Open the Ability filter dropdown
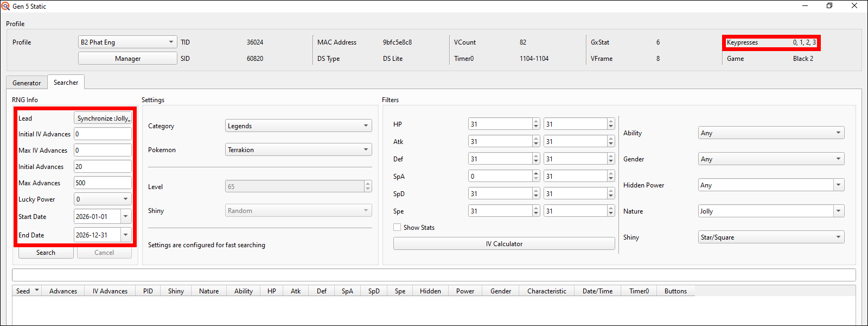This screenshot has width=868, height=326. (771, 133)
